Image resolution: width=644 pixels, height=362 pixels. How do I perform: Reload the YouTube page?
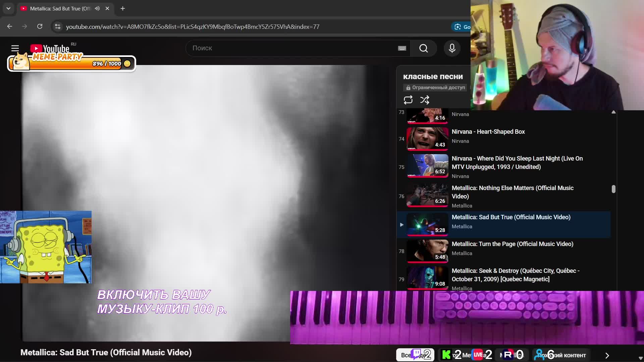(40, 26)
